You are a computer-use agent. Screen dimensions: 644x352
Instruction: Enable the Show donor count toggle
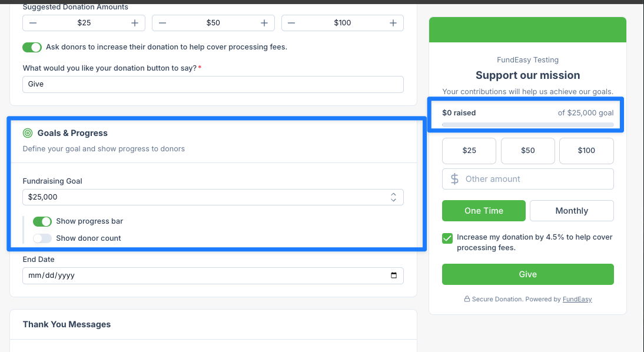(x=42, y=238)
